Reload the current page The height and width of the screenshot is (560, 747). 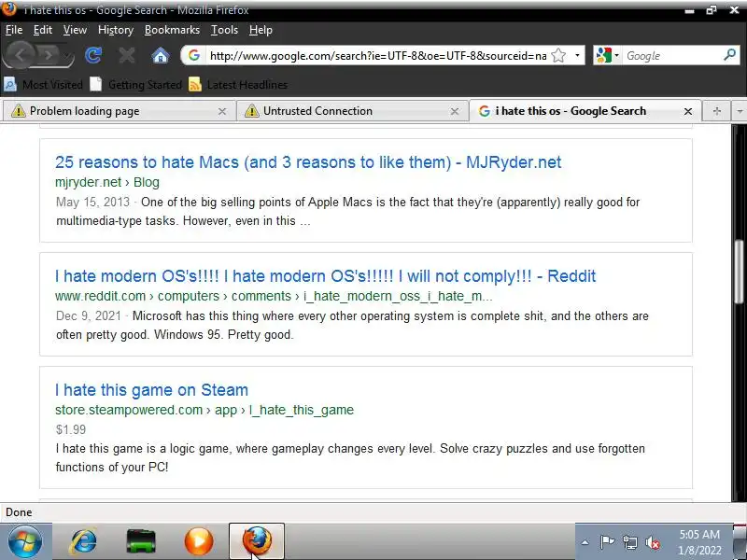[x=92, y=56]
